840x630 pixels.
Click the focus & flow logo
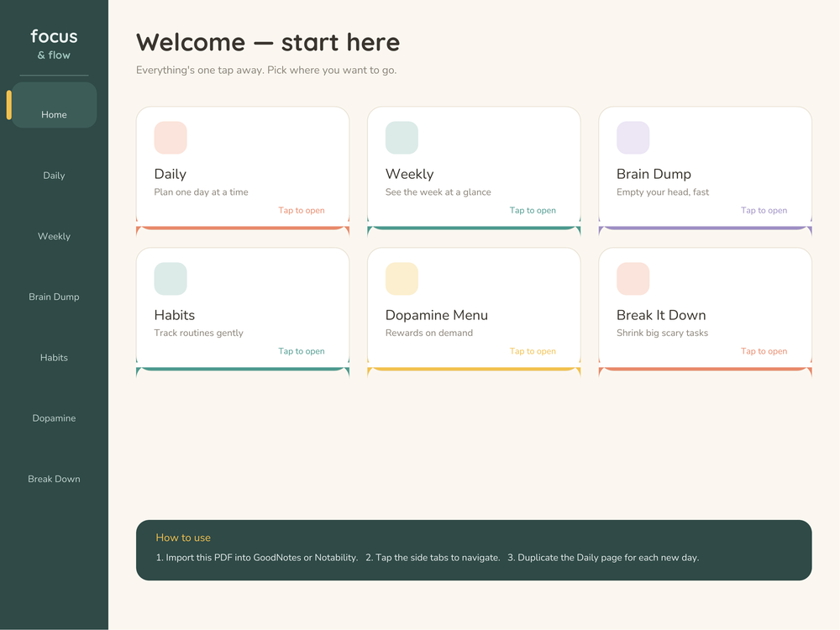click(x=54, y=44)
